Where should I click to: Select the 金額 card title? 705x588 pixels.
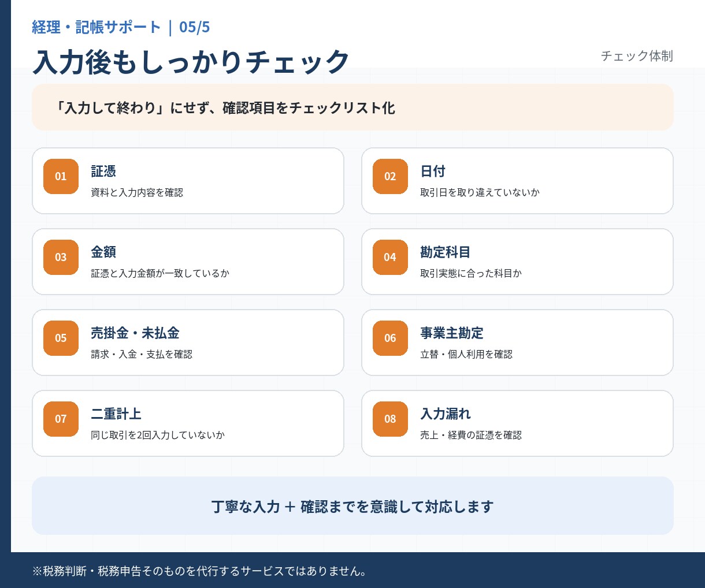click(103, 252)
